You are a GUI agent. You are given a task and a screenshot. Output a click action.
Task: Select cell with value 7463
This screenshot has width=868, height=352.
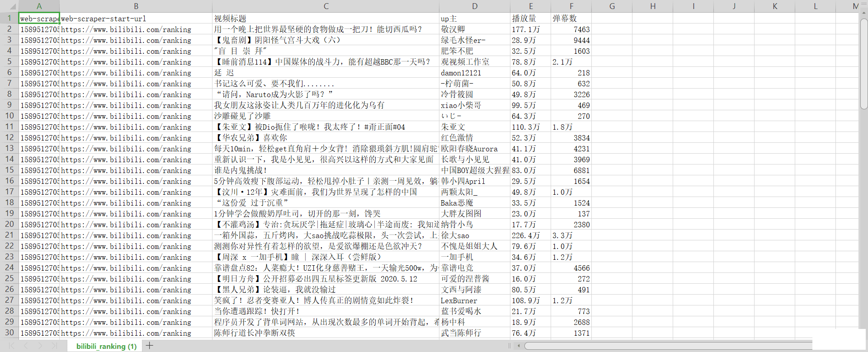571,29
